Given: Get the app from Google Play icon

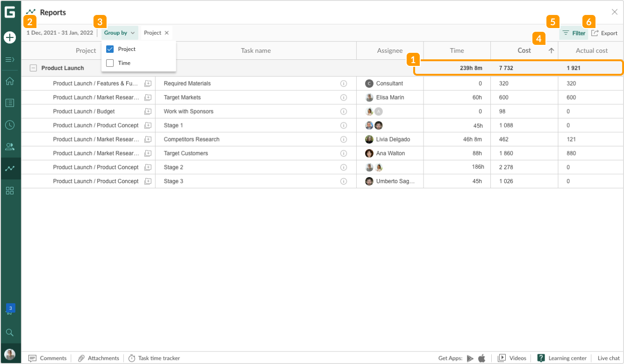Looking at the screenshot, I should 471,358.
